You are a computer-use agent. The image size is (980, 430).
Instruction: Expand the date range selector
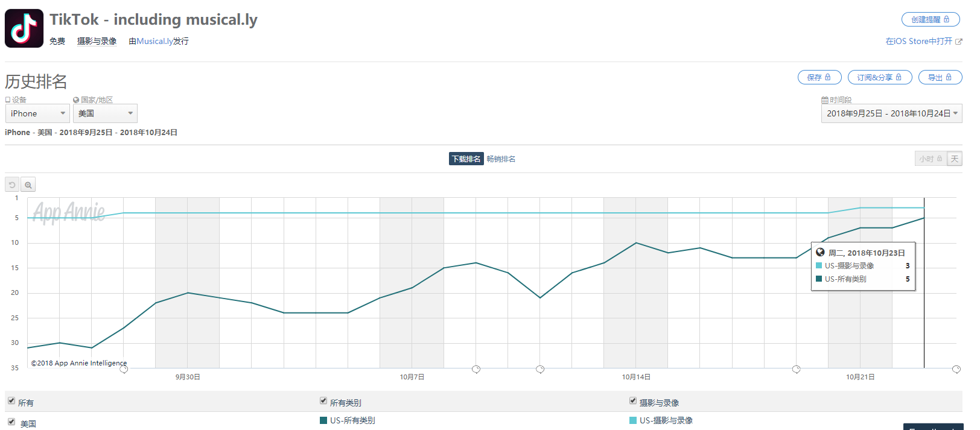point(891,113)
